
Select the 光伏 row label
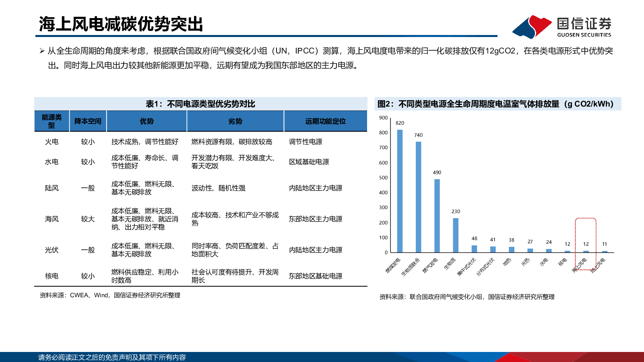(x=52, y=250)
